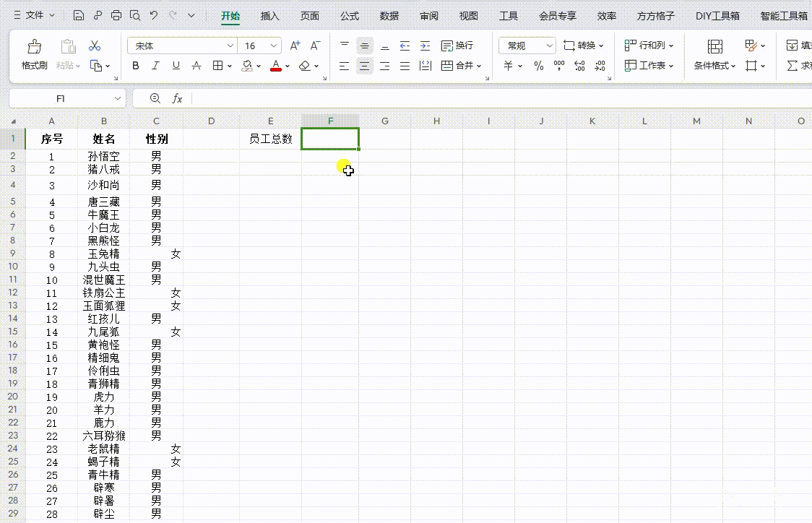Toggle underline formatting
The width and height of the screenshot is (812, 523).
coord(176,66)
